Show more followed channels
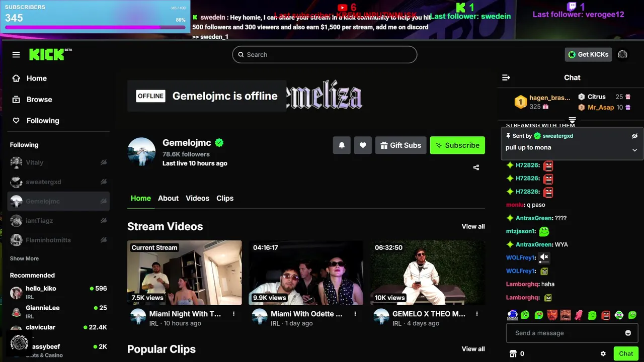This screenshot has width=644, height=362. coord(24,258)
